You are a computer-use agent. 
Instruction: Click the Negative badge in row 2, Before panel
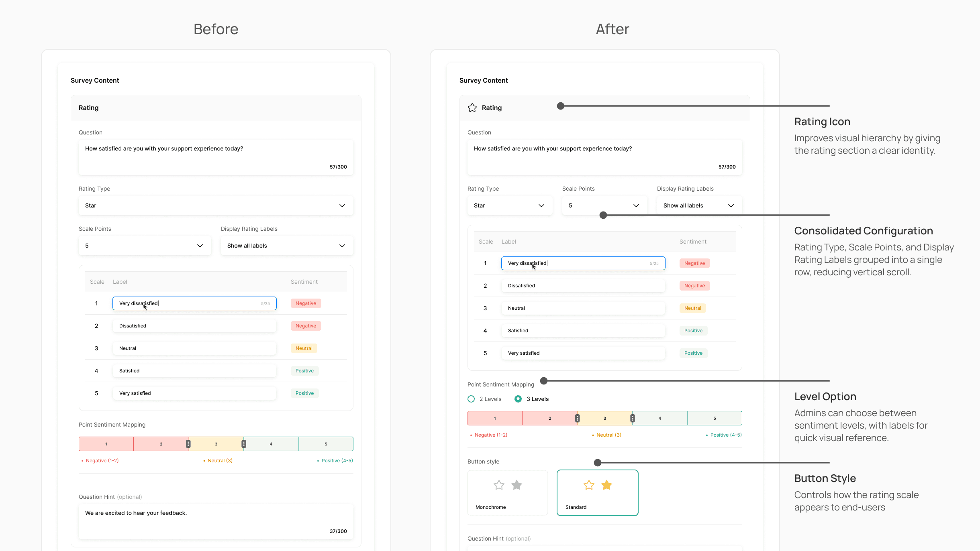click(306, 326)
